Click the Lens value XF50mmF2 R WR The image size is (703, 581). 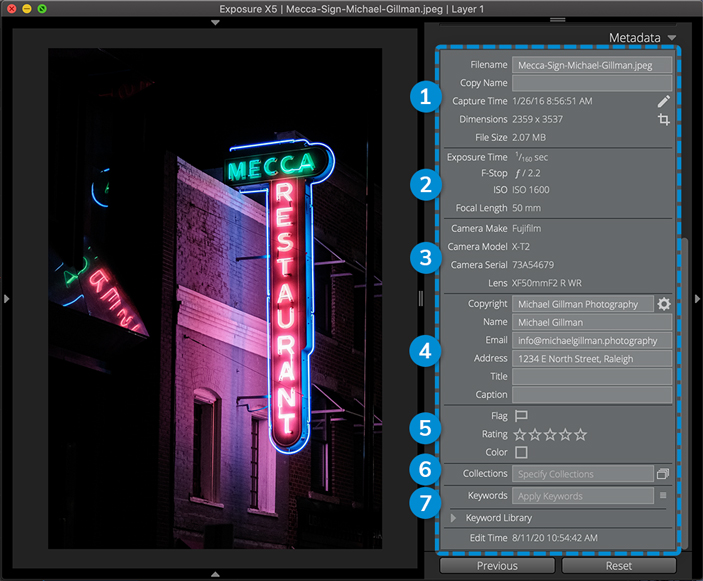pyautogui.click(x=547, y=283)
